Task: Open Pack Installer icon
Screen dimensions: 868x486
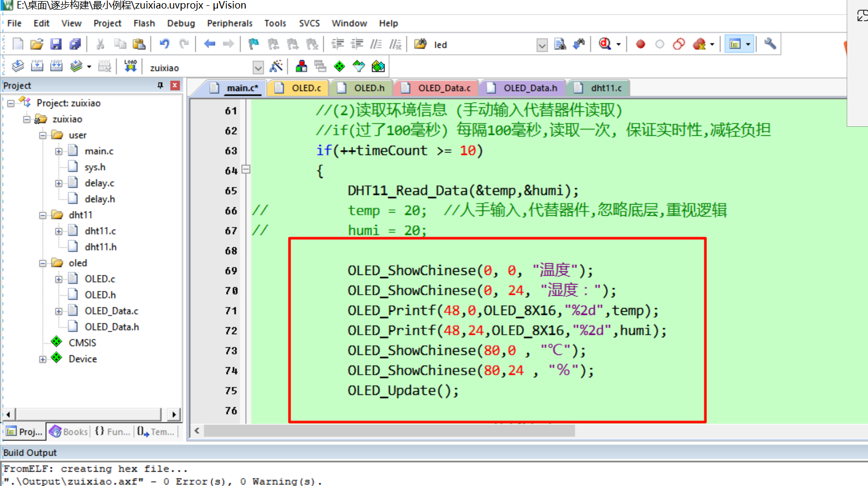Action: 378,67
